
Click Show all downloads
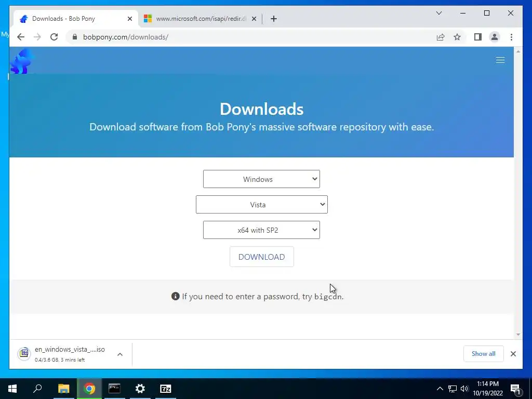point(484,354)
